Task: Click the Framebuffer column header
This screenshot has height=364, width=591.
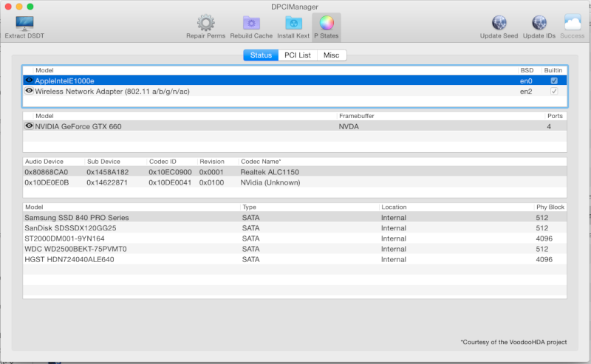Action: tap(357, 116)
